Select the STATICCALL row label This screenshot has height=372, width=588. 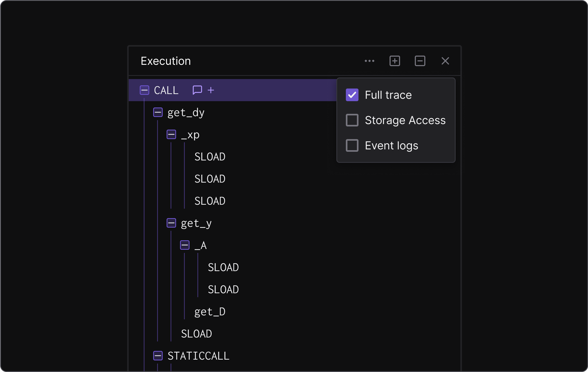coord(198,356)
